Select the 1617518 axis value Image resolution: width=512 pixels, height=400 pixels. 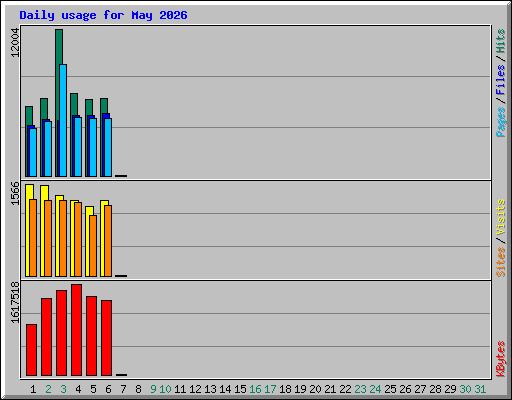(15, 302)
